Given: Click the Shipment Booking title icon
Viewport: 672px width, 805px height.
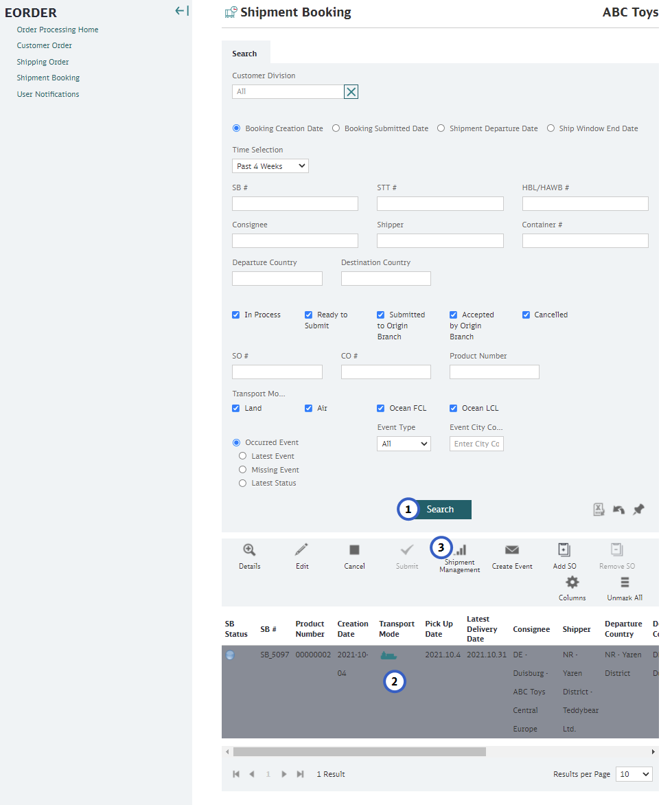Looking at the screenshot, I should coord(231,12).
